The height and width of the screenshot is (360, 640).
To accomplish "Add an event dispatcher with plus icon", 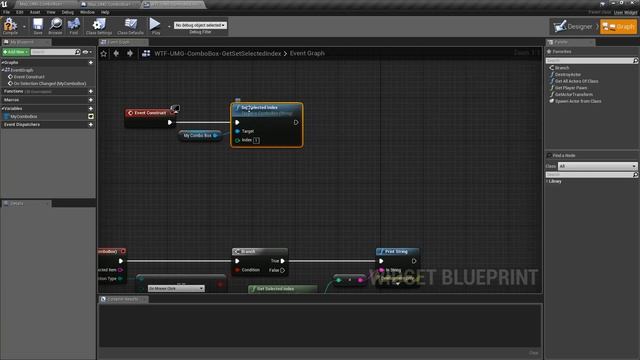I will (x=91, y=124).
